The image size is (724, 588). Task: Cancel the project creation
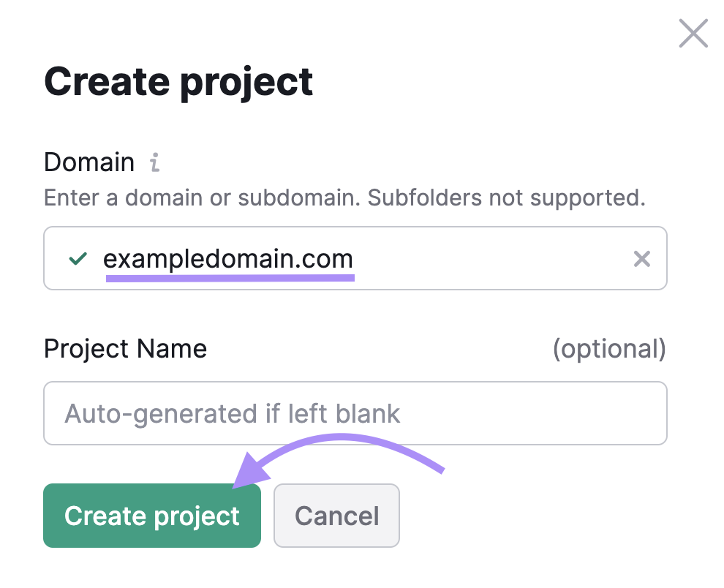336,516
